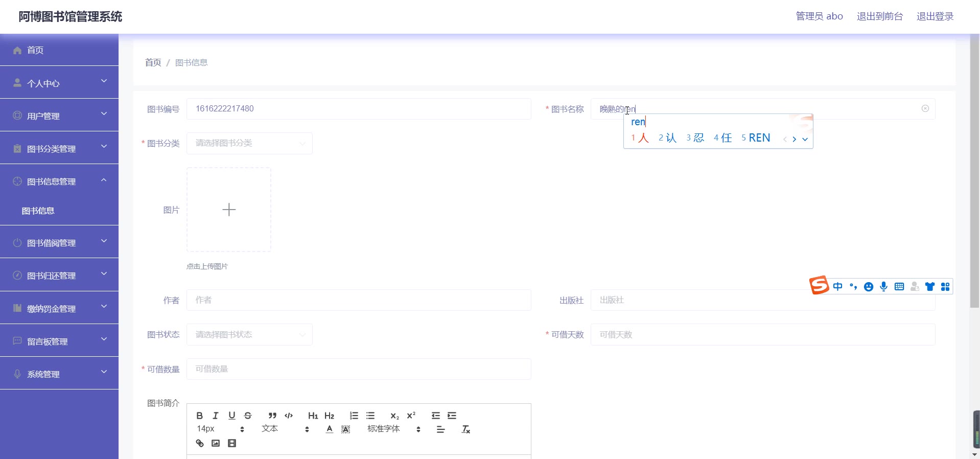Viewport: 980px width, 459px height.
Task: Create an ordered numbered list
Action: tap(354, 416)
